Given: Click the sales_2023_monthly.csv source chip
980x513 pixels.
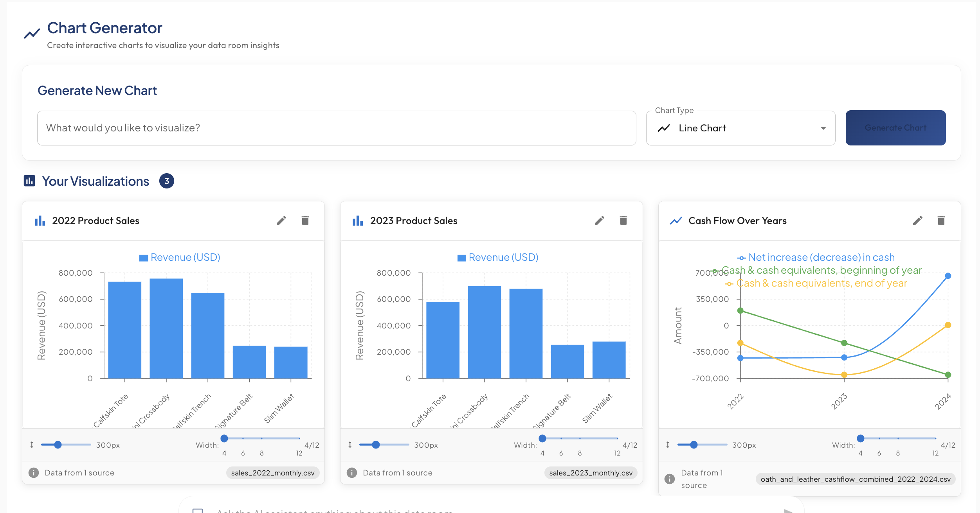Looking at the screenshot, I should coord(591,473).
